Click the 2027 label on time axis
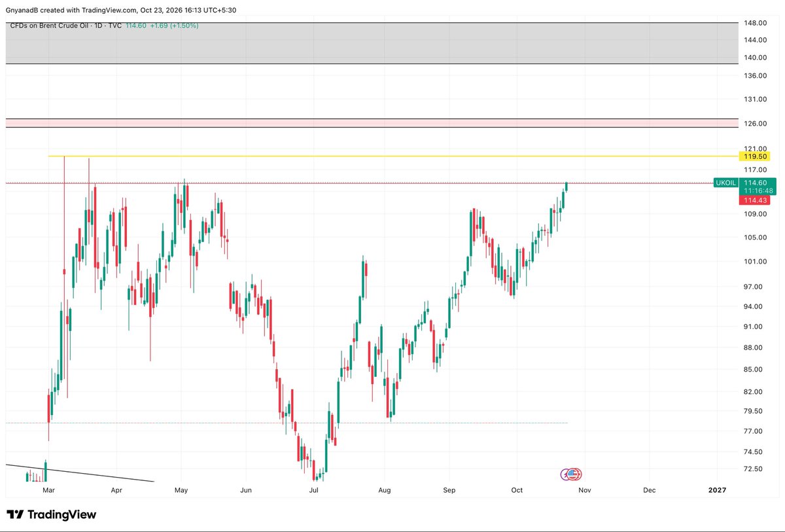 (x=717, y=489)
